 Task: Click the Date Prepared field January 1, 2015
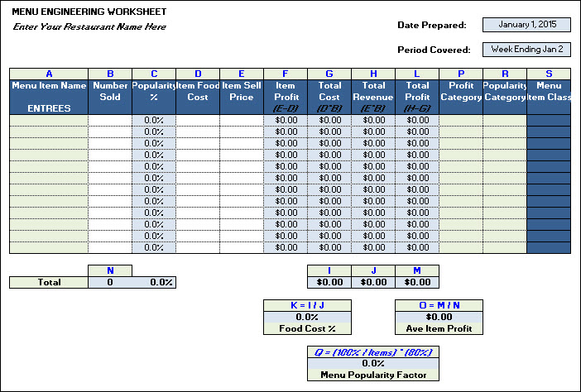tap(526, 25)
